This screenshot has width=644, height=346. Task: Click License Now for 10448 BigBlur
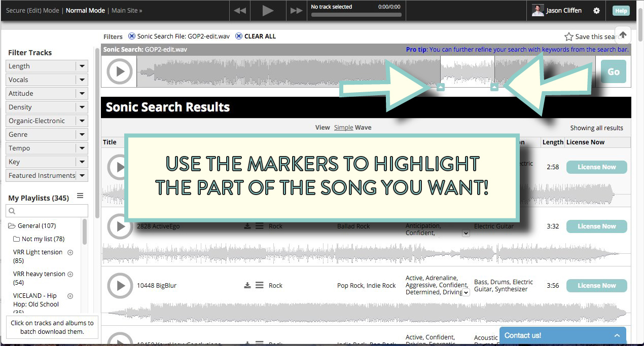(596, 286)
